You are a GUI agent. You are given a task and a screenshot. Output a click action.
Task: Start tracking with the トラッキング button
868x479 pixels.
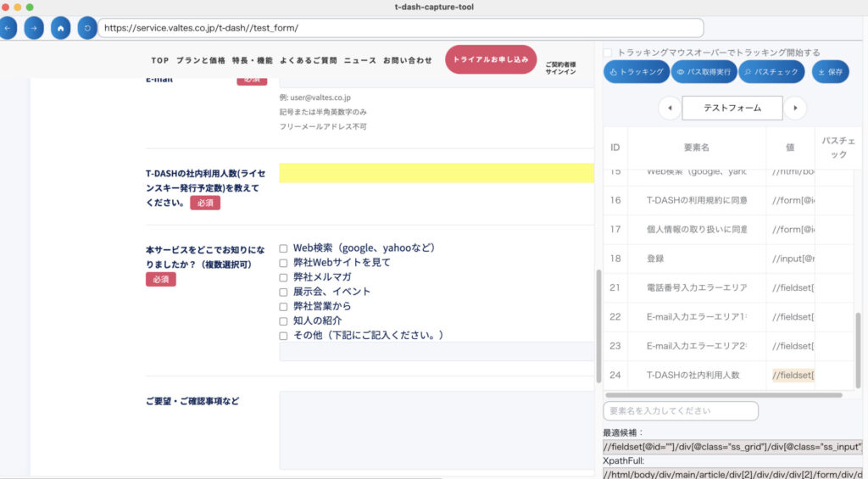coord(637,72)
